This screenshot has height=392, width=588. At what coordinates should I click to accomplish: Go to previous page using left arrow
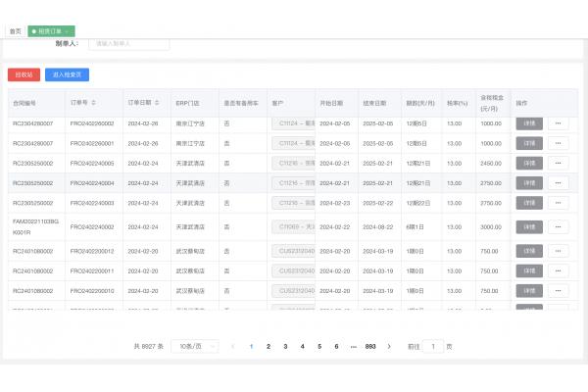(232, 346)
